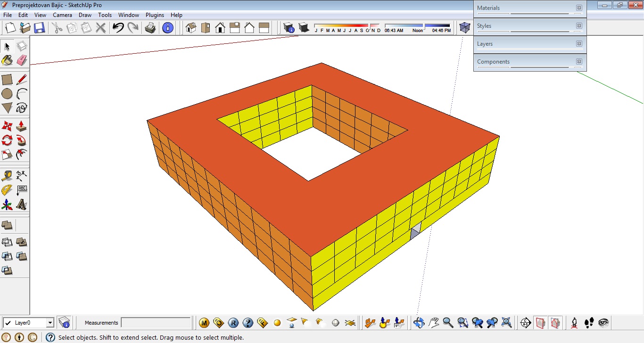Start a new file from toolbar
The width and height of the screenshot is (644, 343).
pos(10,28)
